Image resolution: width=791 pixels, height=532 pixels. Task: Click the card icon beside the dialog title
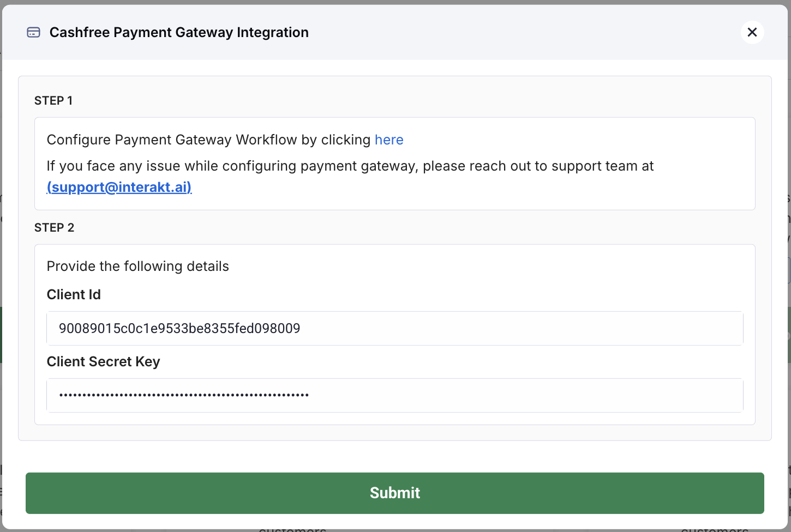tap(34, 33)
